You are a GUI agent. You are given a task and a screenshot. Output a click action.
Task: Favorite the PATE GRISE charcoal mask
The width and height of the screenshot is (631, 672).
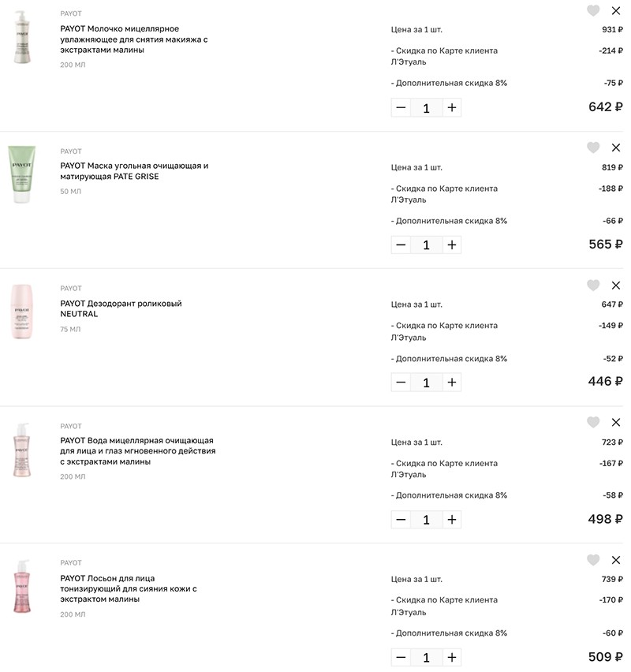pos(593,147)
